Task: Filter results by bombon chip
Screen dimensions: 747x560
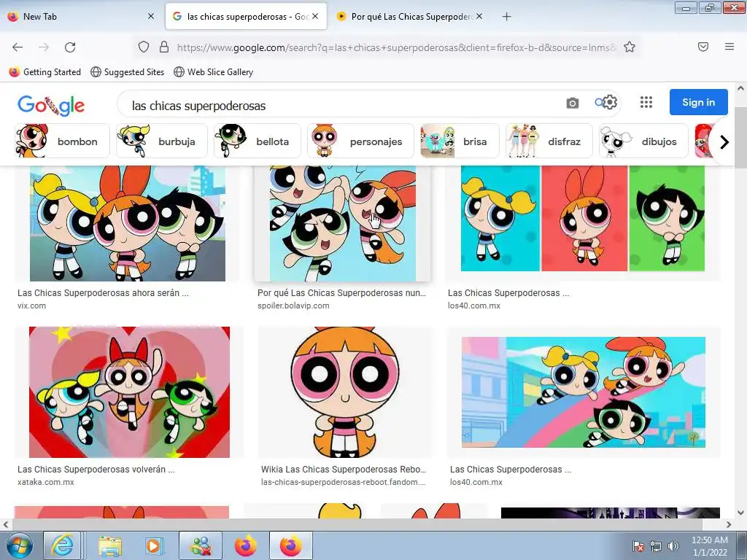Action: click(x=62, y=141)
